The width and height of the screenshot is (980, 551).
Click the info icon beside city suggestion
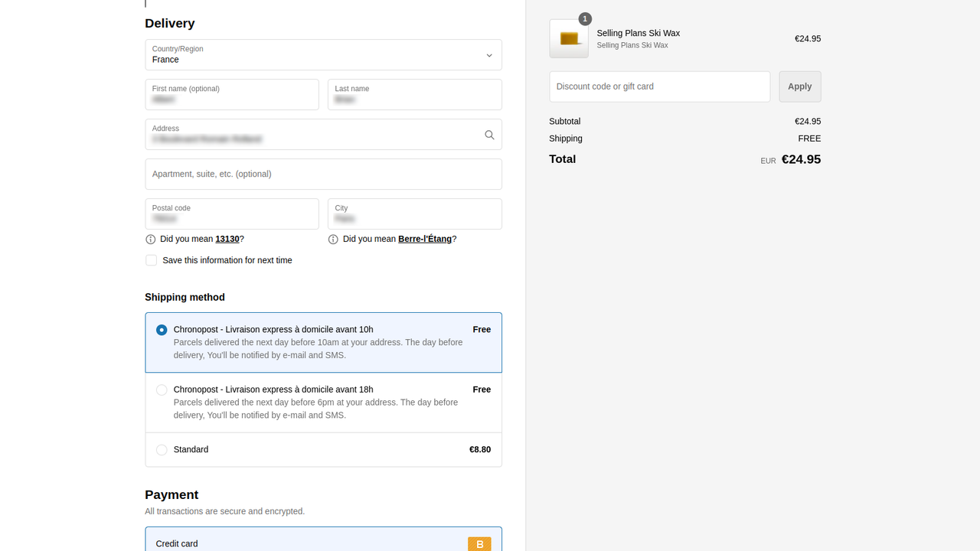tap(333, 239)
